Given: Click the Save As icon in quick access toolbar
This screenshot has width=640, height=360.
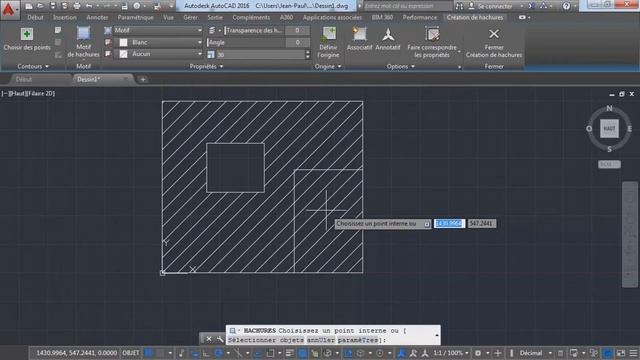Looking at the screenshot, I should 64,6.
